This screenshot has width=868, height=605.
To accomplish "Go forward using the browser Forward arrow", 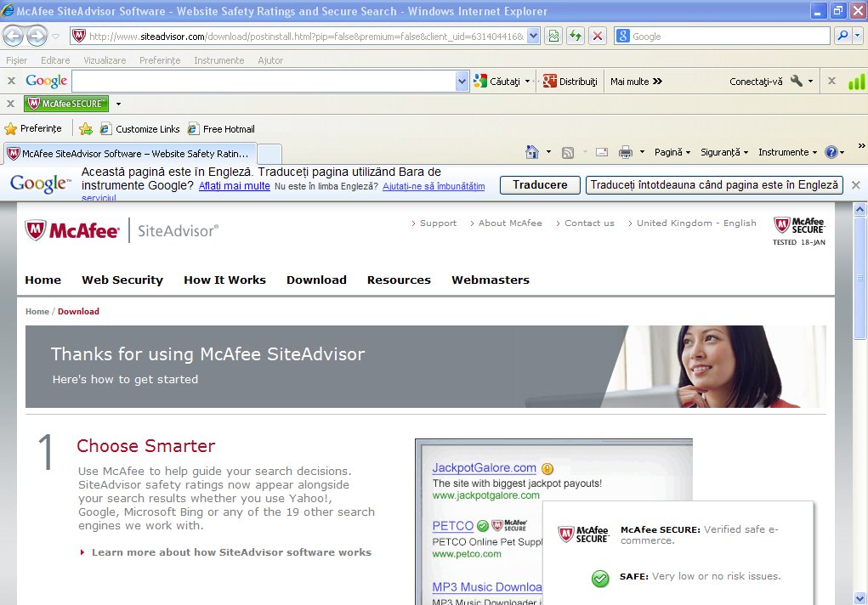I will pyautogui.click(x=37, y=37).
